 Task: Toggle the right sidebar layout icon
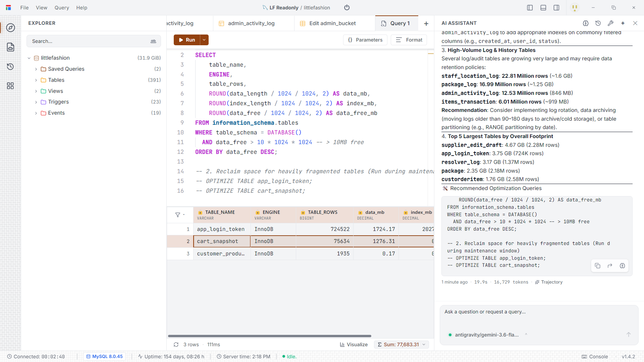pyautogui.click(x=556, y=7)
